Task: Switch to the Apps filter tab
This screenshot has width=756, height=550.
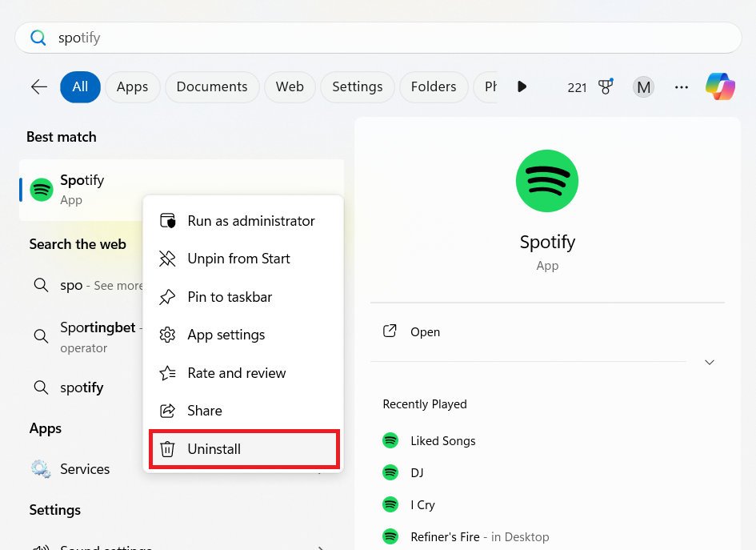Action: 132,86
